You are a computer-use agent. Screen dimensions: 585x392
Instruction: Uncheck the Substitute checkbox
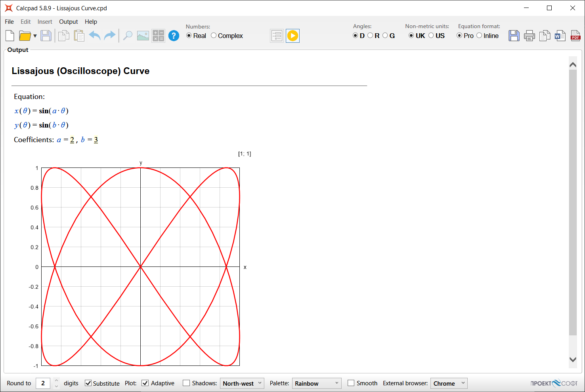(88, 383)
